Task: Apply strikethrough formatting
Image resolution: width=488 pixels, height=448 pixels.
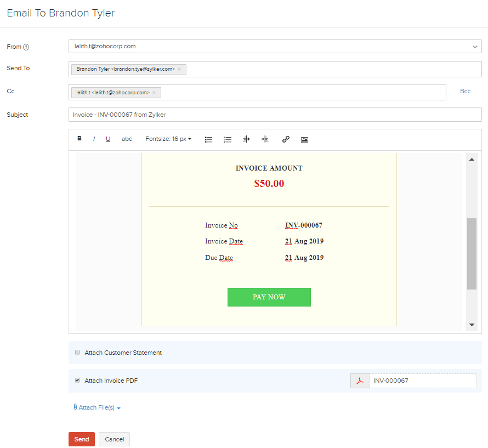Action: click(127, 139)
